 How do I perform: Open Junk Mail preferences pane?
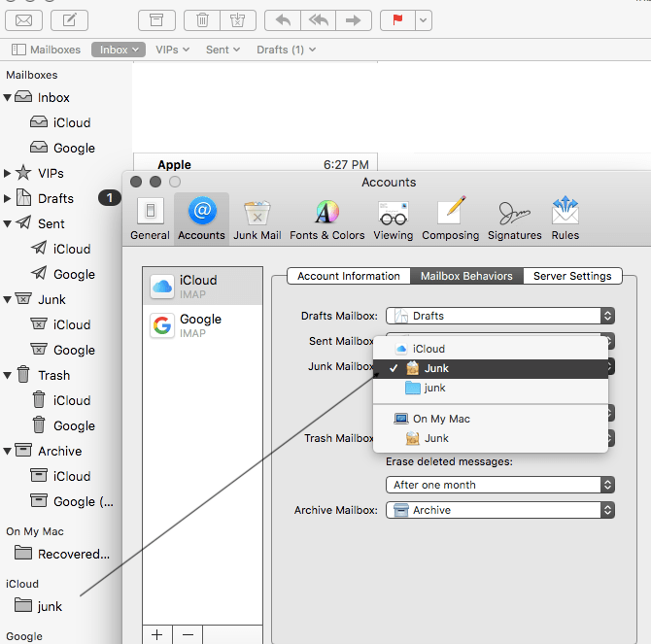pyautogui.click(x=257, y=219)
